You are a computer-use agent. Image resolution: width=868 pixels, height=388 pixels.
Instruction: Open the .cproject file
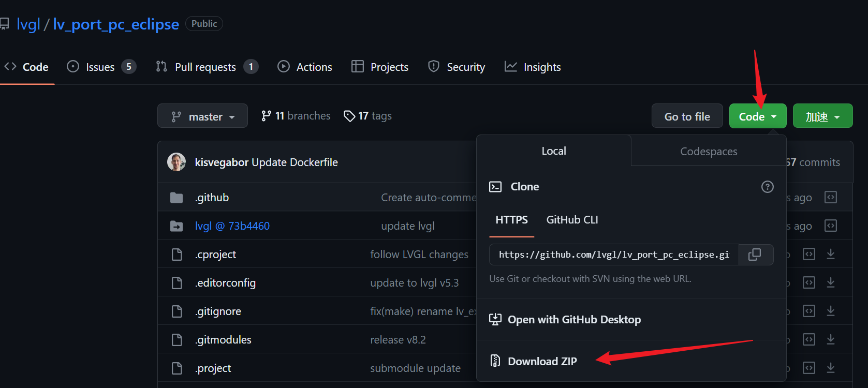click(x=215, y=255)
